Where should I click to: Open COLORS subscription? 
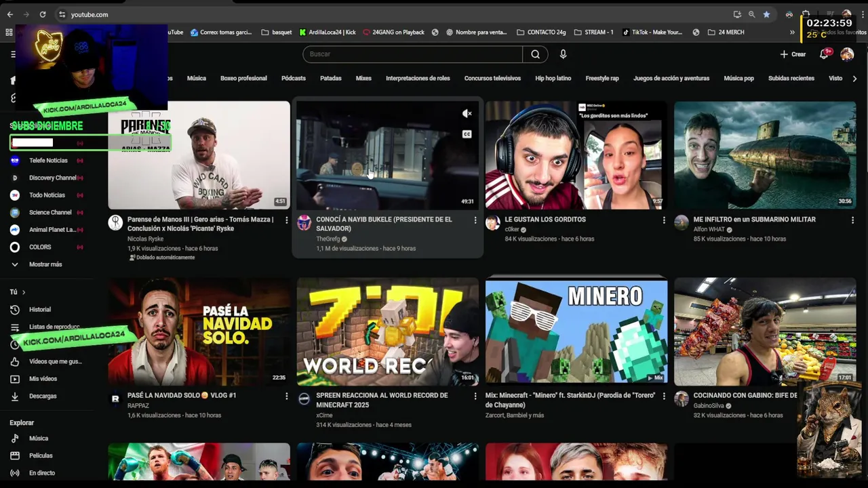click(x=40, y=247)
